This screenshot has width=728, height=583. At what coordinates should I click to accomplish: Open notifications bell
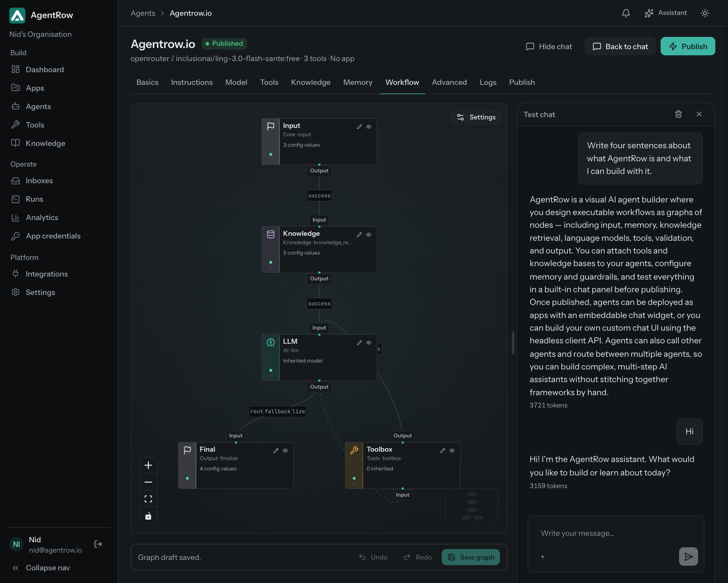pos(626,13)
